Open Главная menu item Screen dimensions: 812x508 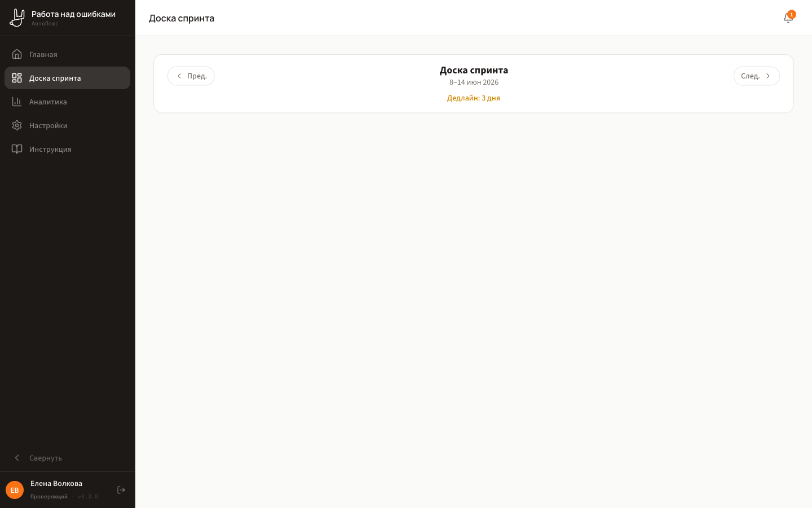[67, 54]
